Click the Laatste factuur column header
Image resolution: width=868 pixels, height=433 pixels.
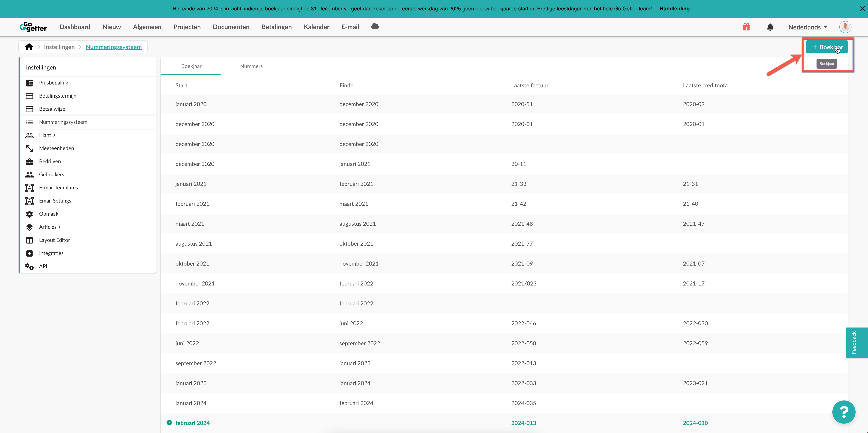point(530,86)
